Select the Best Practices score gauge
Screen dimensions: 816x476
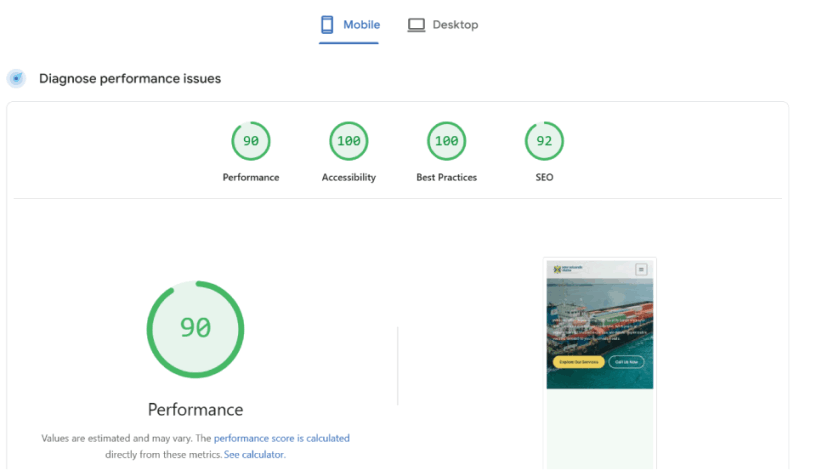coord(446,142)
